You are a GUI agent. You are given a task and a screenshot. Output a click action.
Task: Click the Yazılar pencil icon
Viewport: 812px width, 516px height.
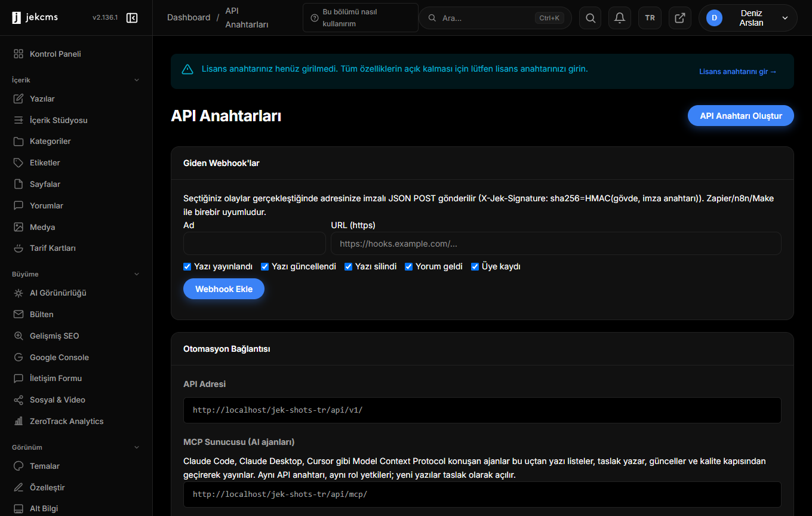click(19, 99)
